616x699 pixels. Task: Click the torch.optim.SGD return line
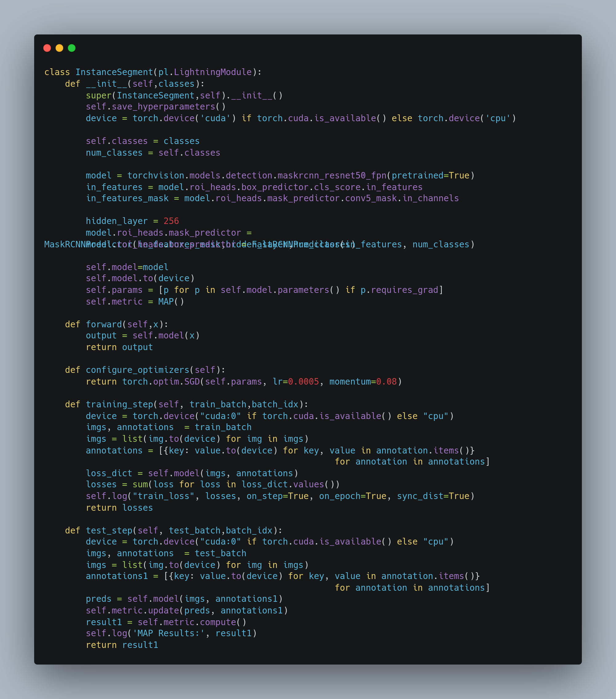pyautogui.click(x=244, y=381)
